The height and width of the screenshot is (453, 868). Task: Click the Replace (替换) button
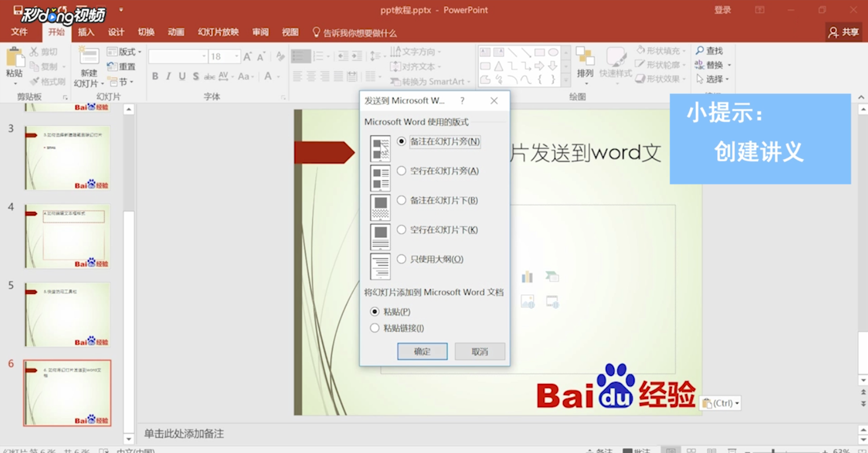(x=710, y=65)
